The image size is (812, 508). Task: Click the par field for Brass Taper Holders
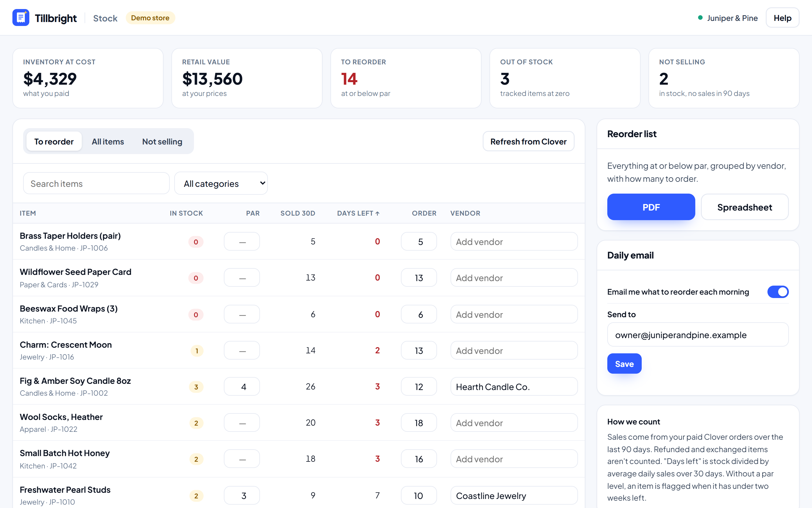click(242, 242)
